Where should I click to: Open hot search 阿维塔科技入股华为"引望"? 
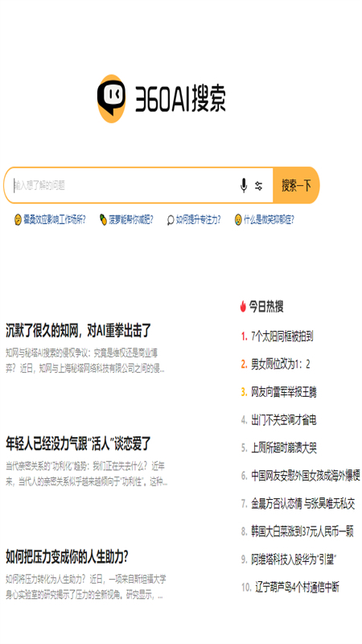(x=294, y=559)
